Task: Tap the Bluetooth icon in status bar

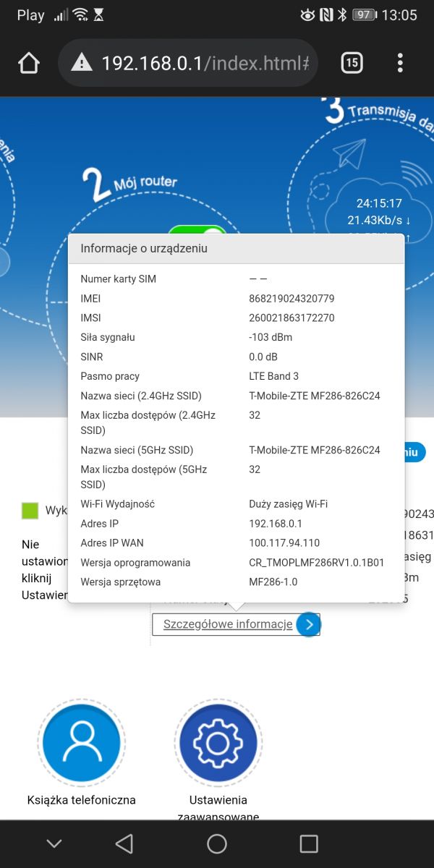Action: (342, 14)
